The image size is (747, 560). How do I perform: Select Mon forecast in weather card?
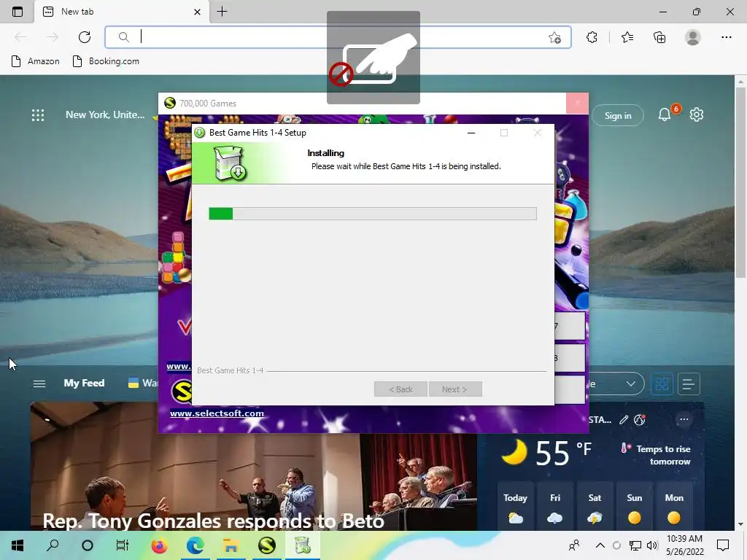pyautogui.click(x=673, y=507)
